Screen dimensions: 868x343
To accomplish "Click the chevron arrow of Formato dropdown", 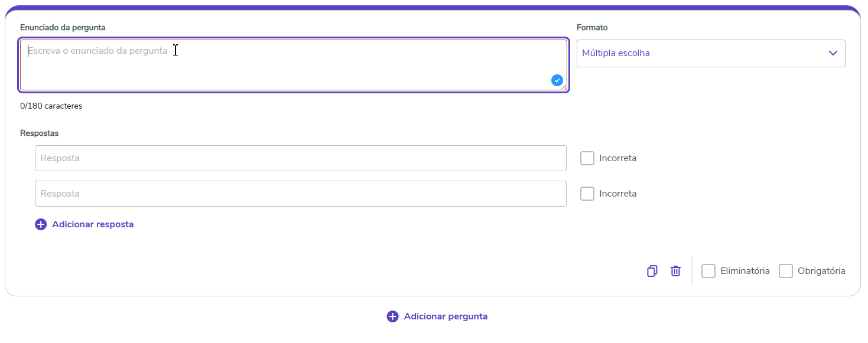I will 833,53.
